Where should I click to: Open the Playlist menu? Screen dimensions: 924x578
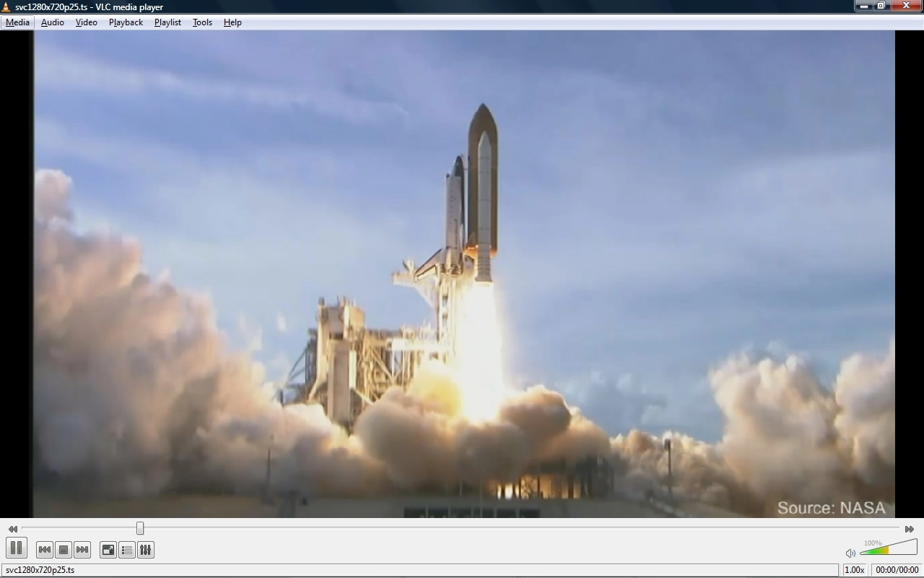click(167, 22)
